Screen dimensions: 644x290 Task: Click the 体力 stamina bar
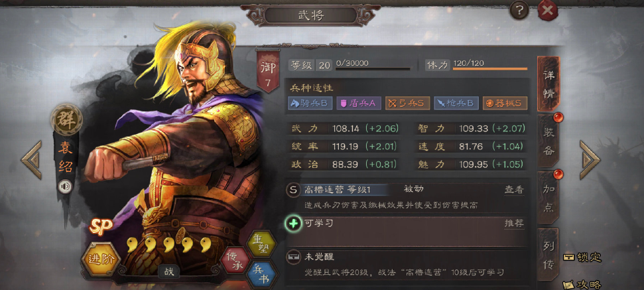click(x=490, y=68)
